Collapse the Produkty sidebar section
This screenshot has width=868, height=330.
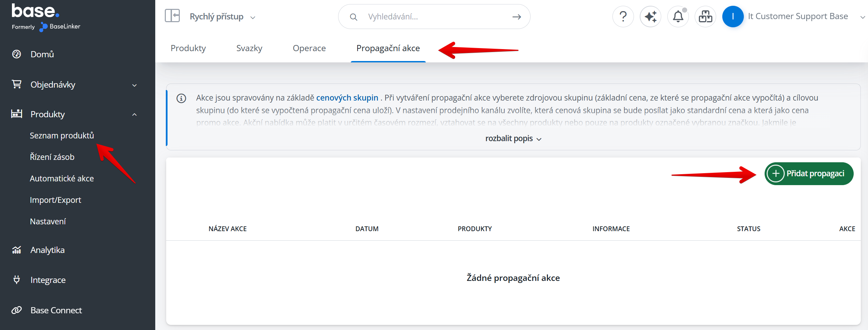click(x=134, y=115)
